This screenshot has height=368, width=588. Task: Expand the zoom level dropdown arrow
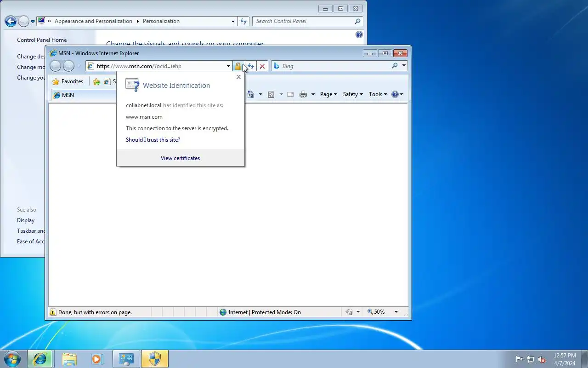(396, 312)
